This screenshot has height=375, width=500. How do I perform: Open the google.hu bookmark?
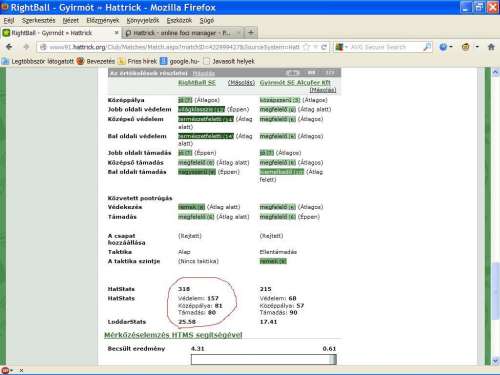[180, 61]
